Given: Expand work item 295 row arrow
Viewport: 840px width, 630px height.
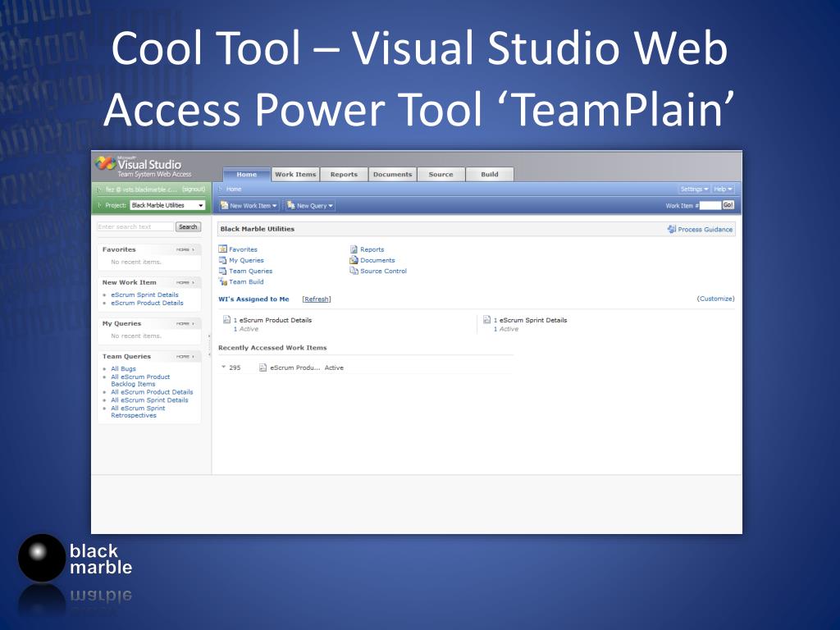Looking at the screenshot, I should click(x=223, y=367).
